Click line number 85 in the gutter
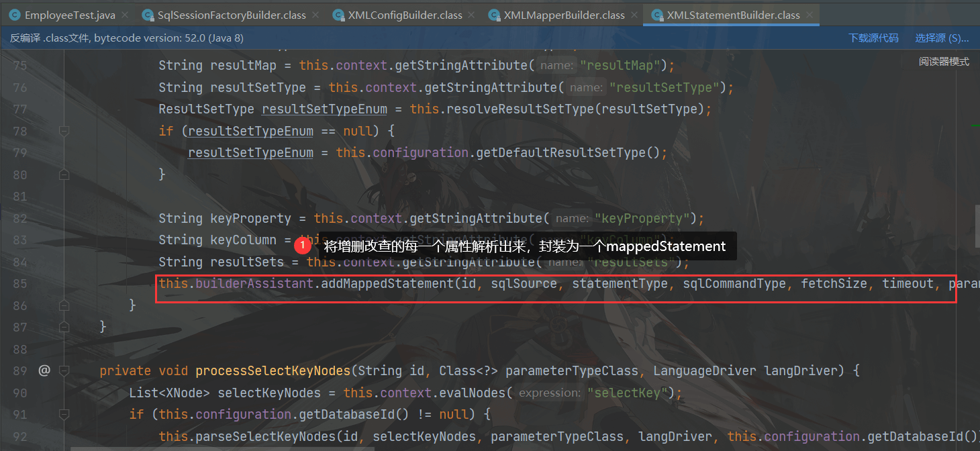Viewport: 980px width, 451px height. pyautogui.click(x=19, y=283)
